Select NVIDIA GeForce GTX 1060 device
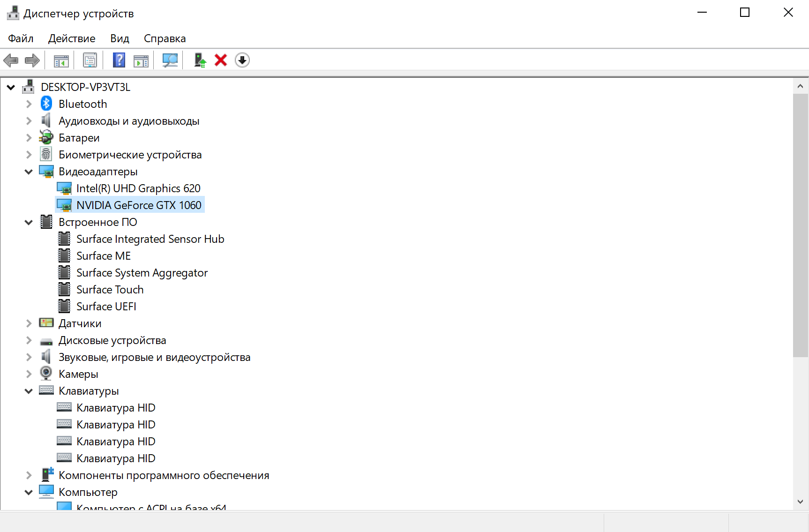The image size is (809, 532). pyautogui.click(x=139, y=205)
